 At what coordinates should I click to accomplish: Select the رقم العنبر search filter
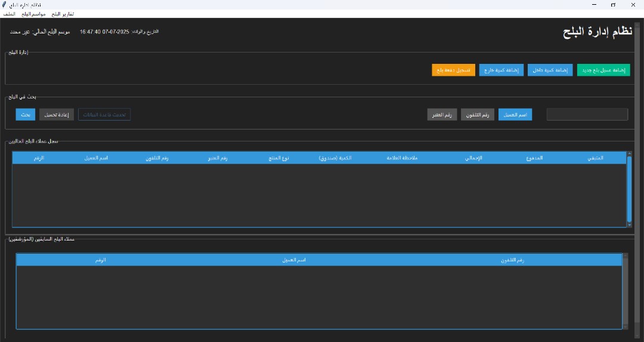click(442, 115)
